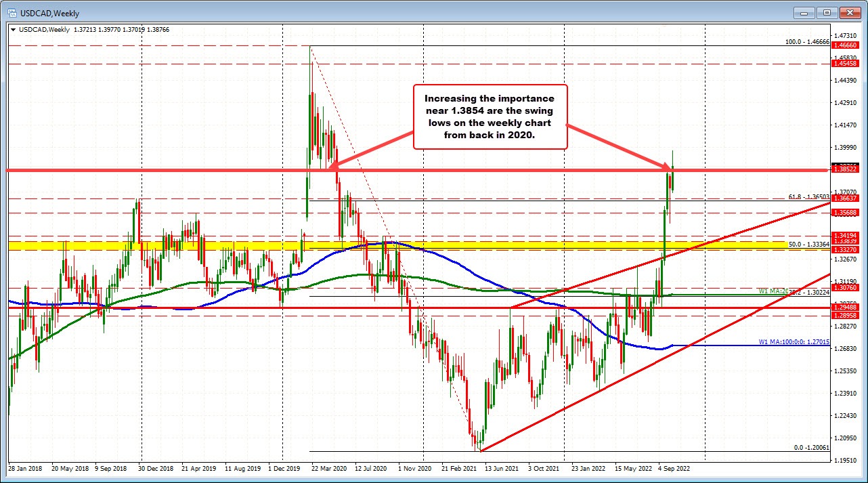Click the arrow beside USDCAD,Weekly quotes
The image size is (868, 483).
(x=14, y=30)
